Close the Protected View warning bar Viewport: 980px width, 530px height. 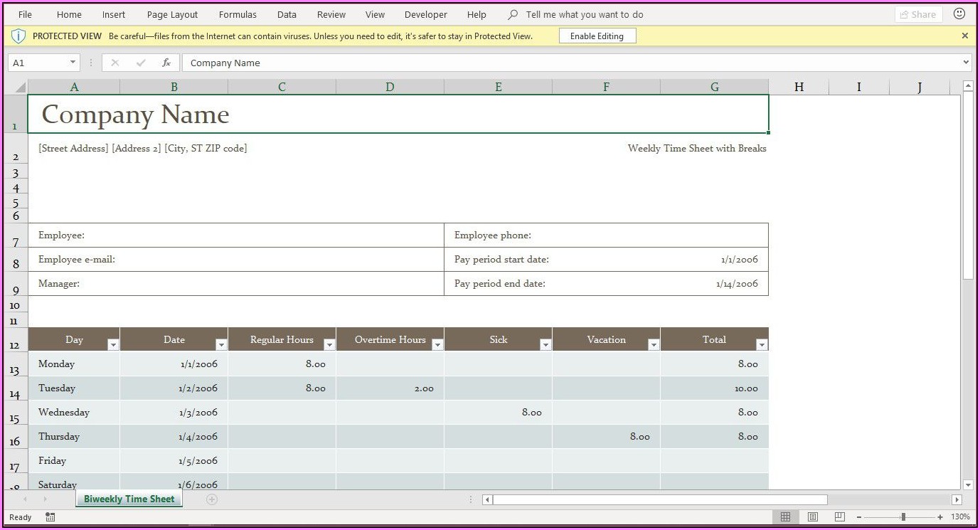[x=965, y=36]
